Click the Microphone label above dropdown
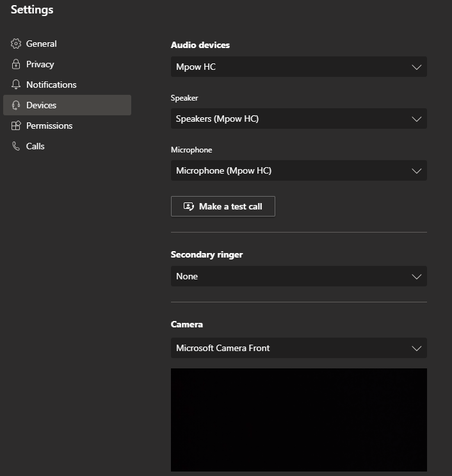The height and width of the screenshot is (476, 452). 191,150
